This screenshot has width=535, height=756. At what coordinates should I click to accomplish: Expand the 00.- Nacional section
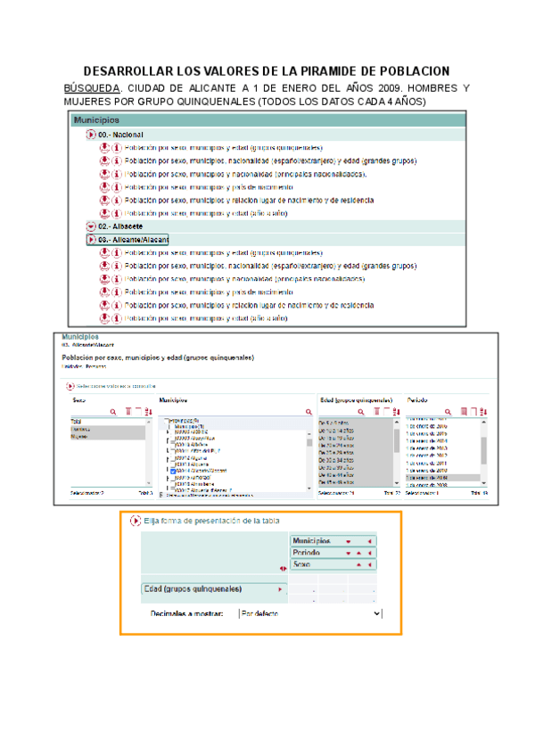pyautogui.click(x=91, y=135)
